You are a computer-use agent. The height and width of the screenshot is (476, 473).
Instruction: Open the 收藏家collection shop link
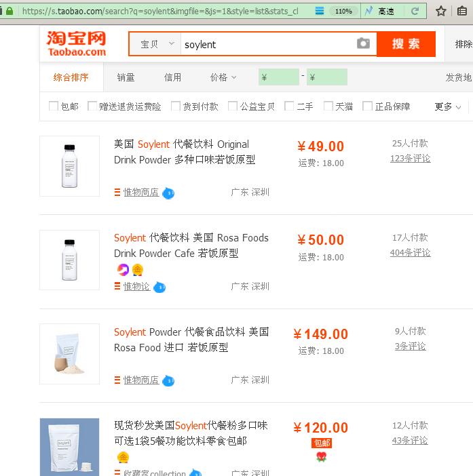click(x=154, y=473)
